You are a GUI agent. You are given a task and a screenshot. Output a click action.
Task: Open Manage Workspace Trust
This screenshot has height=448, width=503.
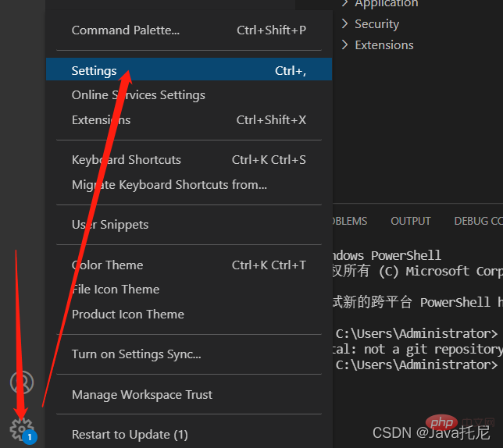coord(189,394)
